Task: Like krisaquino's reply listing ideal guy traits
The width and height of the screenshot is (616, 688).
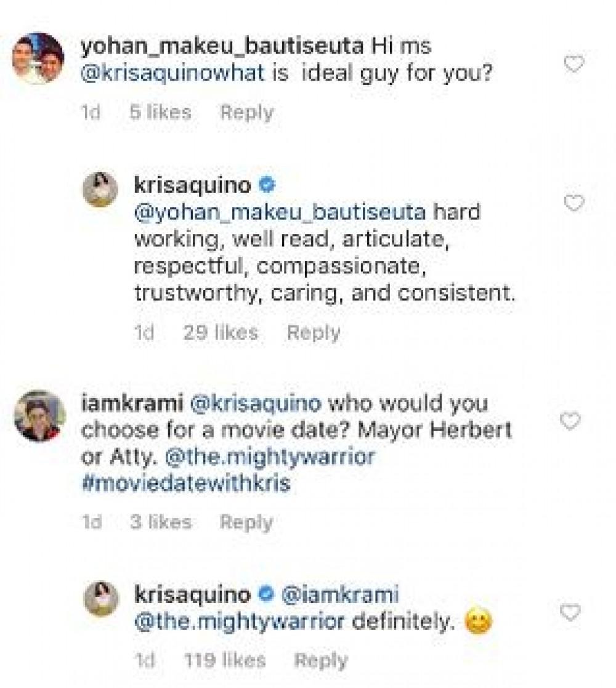Action: coord(573,203)
